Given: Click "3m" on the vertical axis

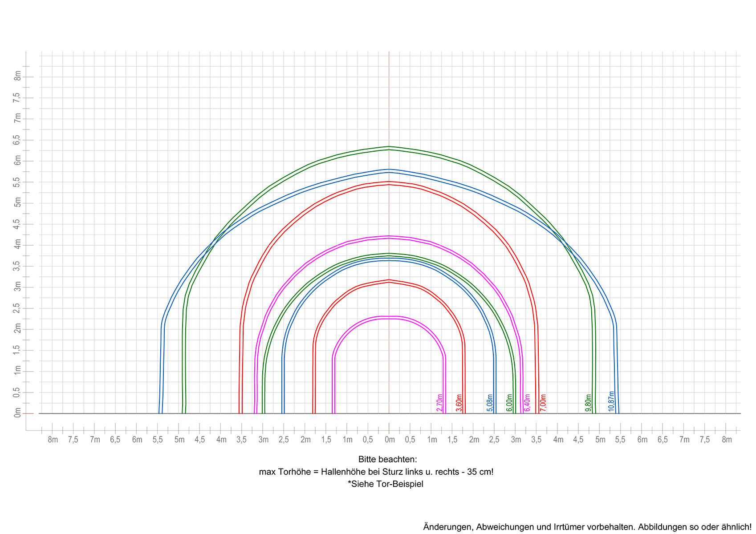Looking at the screenshot, I should point(17,286).
